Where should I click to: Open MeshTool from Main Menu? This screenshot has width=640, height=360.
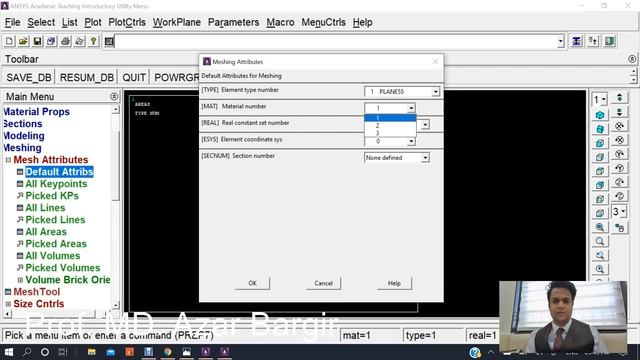tap(37, 292)
